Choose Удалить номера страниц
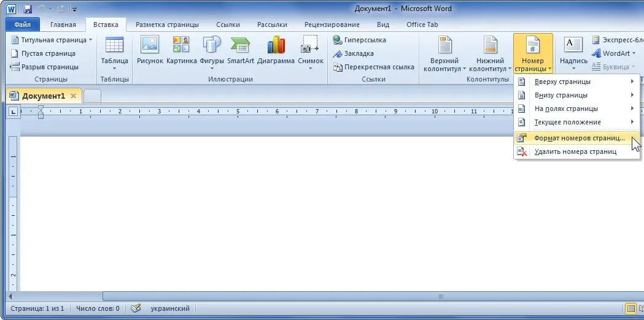644x320 pixels. click(x=575, y=151)
